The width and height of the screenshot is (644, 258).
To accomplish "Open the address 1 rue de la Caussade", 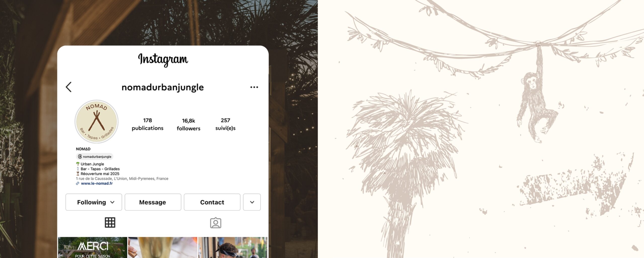I will pos(122,179).
